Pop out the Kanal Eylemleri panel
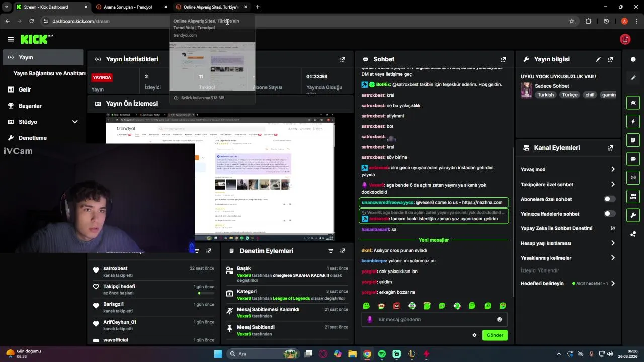 (610, 148)
